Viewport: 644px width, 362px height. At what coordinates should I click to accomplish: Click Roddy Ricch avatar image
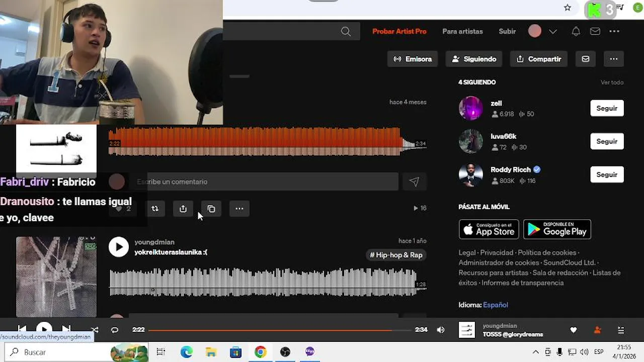(471, 174)
